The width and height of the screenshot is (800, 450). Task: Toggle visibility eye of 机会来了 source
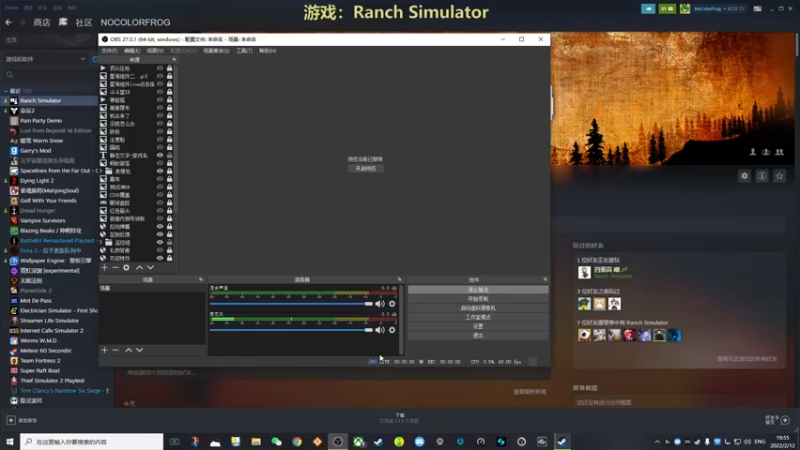[160, 116]
